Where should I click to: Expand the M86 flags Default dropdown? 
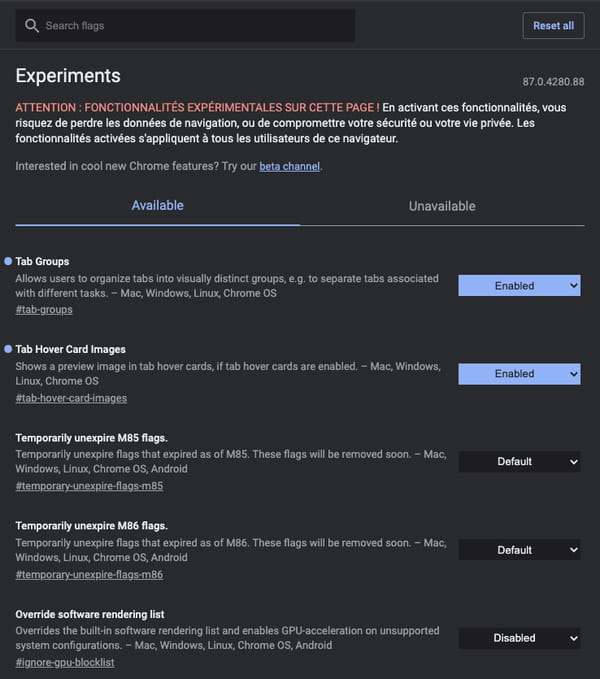519,550
